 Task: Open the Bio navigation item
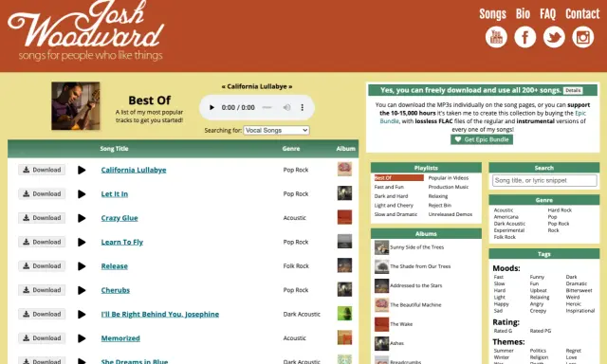click(523, 14)
